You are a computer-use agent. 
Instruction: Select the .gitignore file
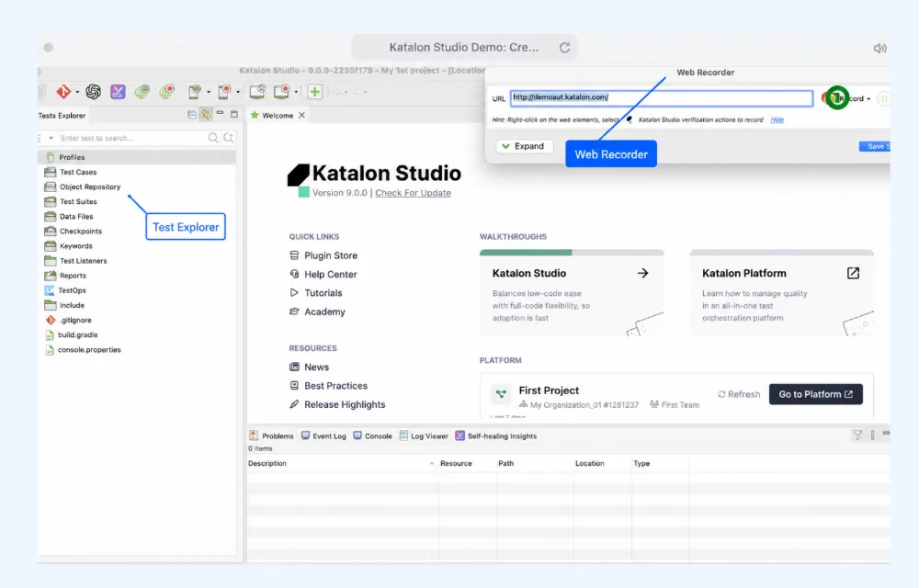tap(75, 320)
